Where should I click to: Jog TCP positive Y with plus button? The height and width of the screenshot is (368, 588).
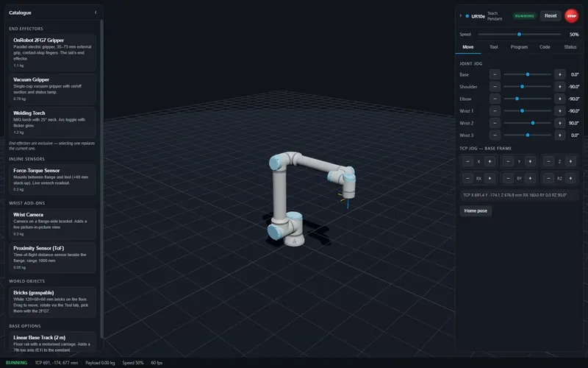tap(530, 161)
